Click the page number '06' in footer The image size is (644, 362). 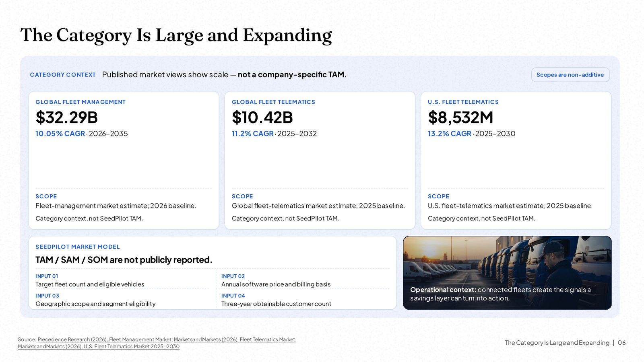click(622, 343)
